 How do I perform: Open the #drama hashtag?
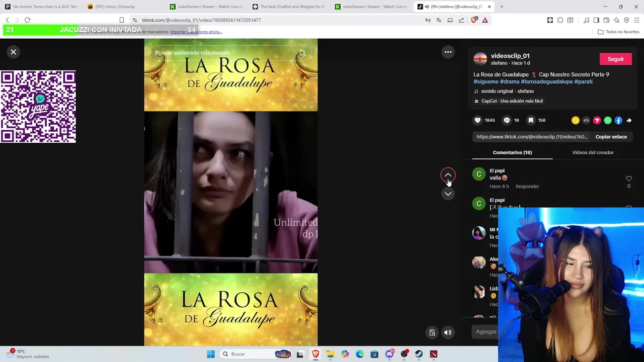510,81
